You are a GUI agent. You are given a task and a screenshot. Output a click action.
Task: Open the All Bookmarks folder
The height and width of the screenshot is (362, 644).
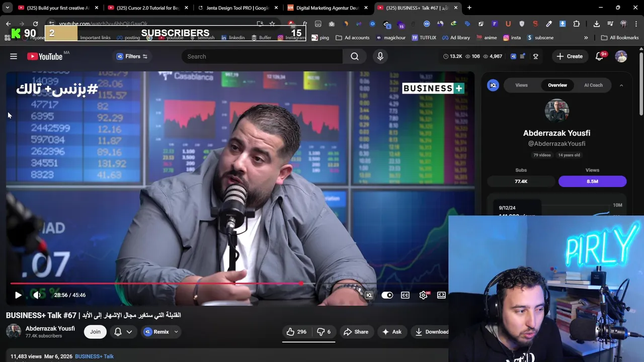coord(620,38)
